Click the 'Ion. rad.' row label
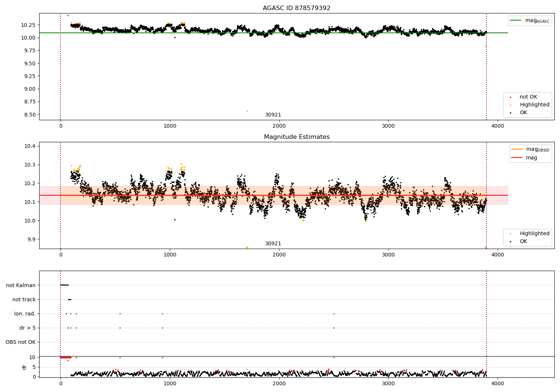Viewport: 560px width, 392px height. click(x=25, y=314)
